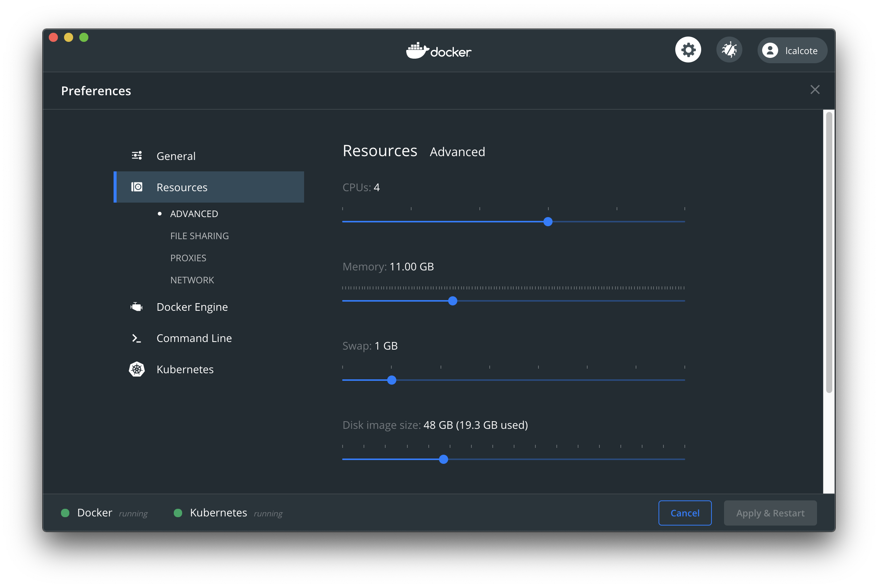Screen dimensions: 878x588
Task: Click the CPUs slider handle
Action: coord(548,222)
